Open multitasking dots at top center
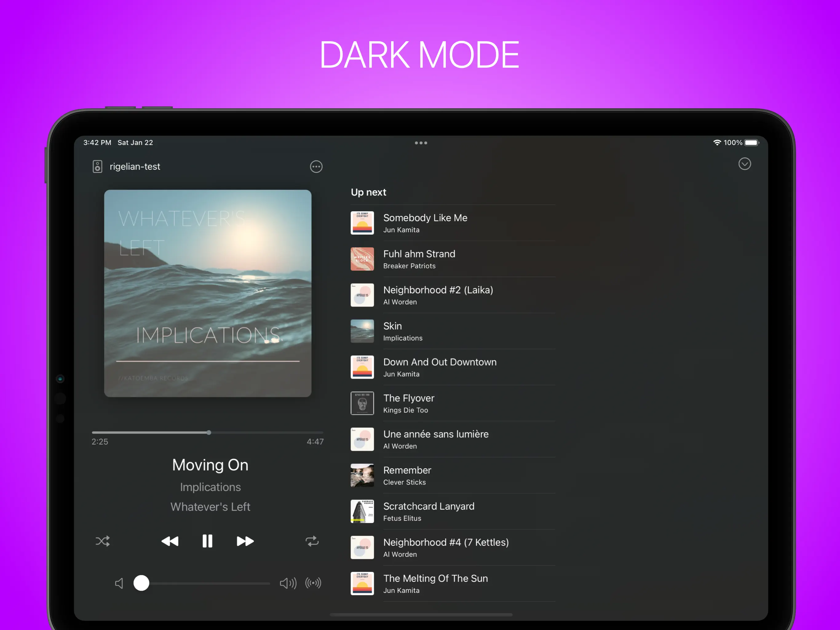The height and width of the screenshot is (630, 840). coord(421,143)
